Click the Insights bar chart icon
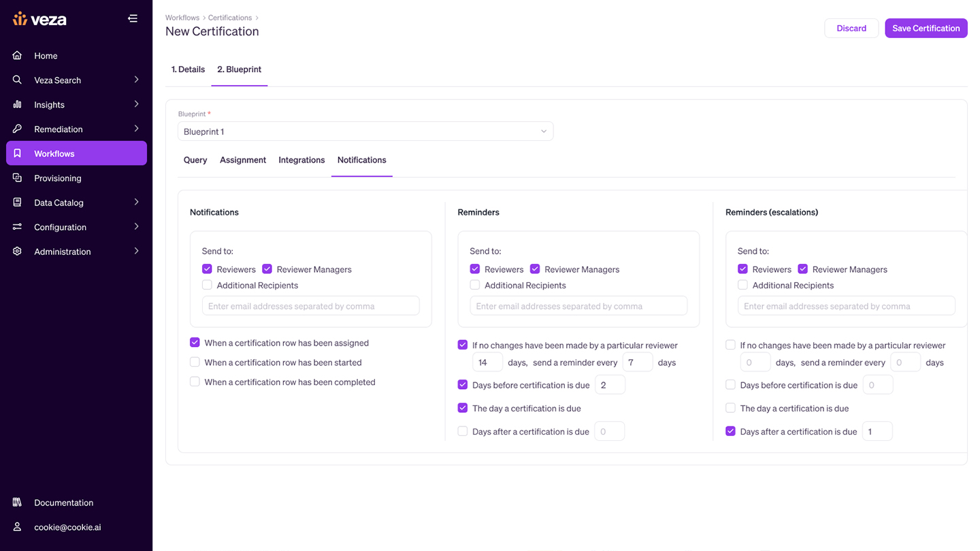Viewport: 980px width, 551px height. (18, 104)
